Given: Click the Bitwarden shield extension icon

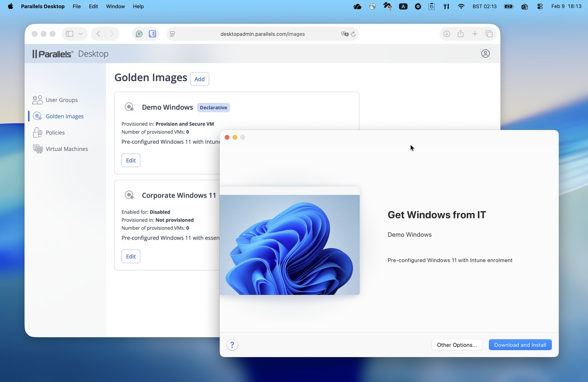Looking at the screenshot, I should pyautogui.click(x=152, y=34).
